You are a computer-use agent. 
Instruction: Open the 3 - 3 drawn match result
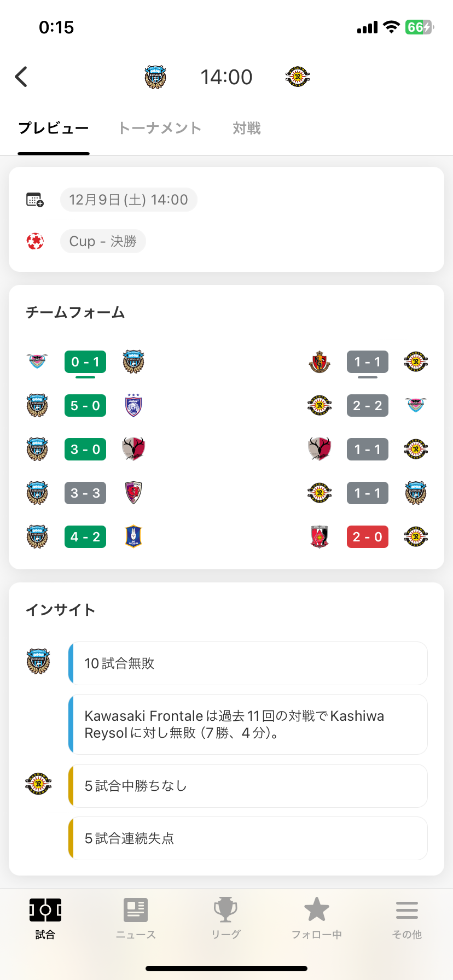pos(85,493)
